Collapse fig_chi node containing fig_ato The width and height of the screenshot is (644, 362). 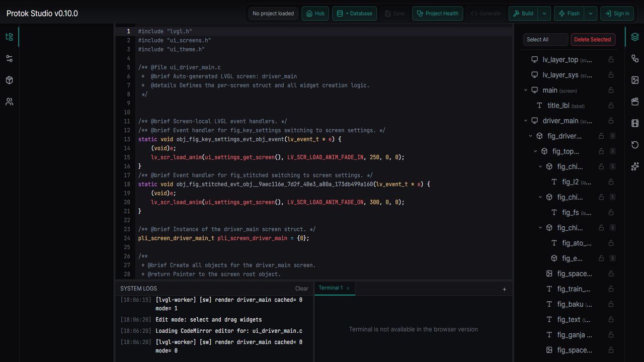coord(541,228)
